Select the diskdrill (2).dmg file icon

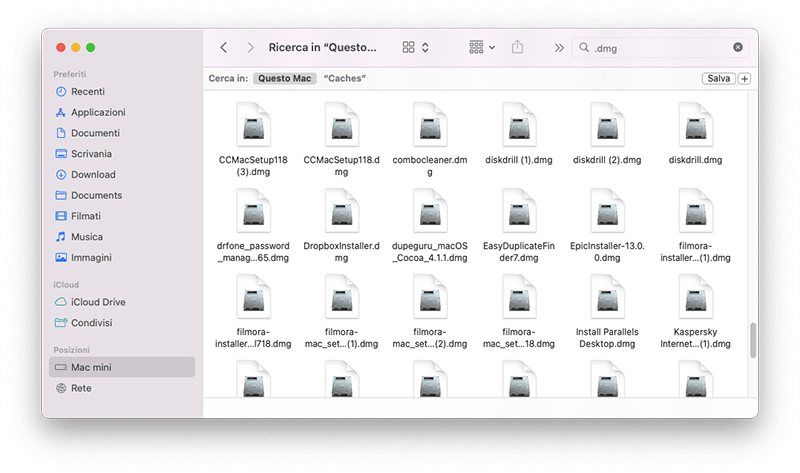(607, 125)
